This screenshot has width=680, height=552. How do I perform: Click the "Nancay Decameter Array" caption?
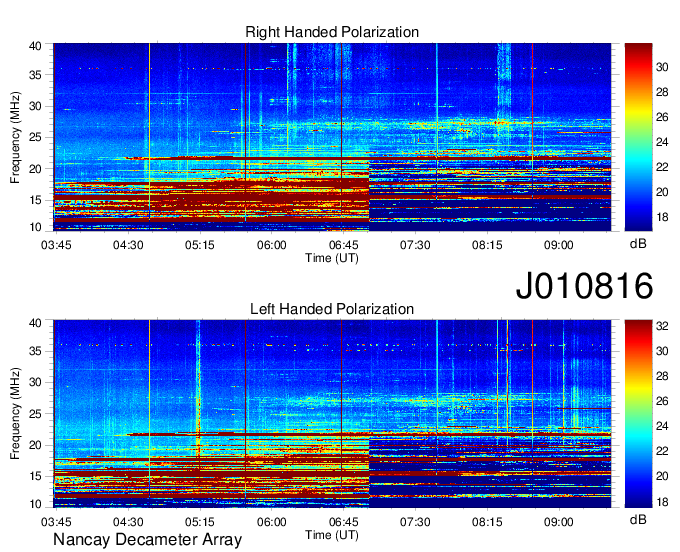(147, 540)
